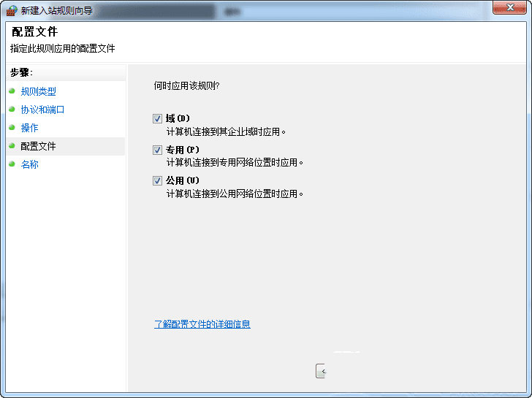532x398 pixels.
Task: Click the green bullet beside 名称
Action: (x=12, y=164)
